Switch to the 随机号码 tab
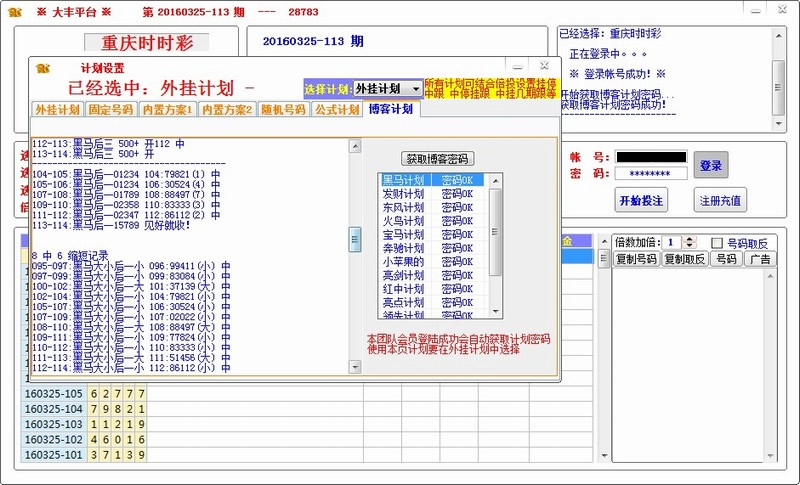800x485 pixels. (x=283, y=109)
